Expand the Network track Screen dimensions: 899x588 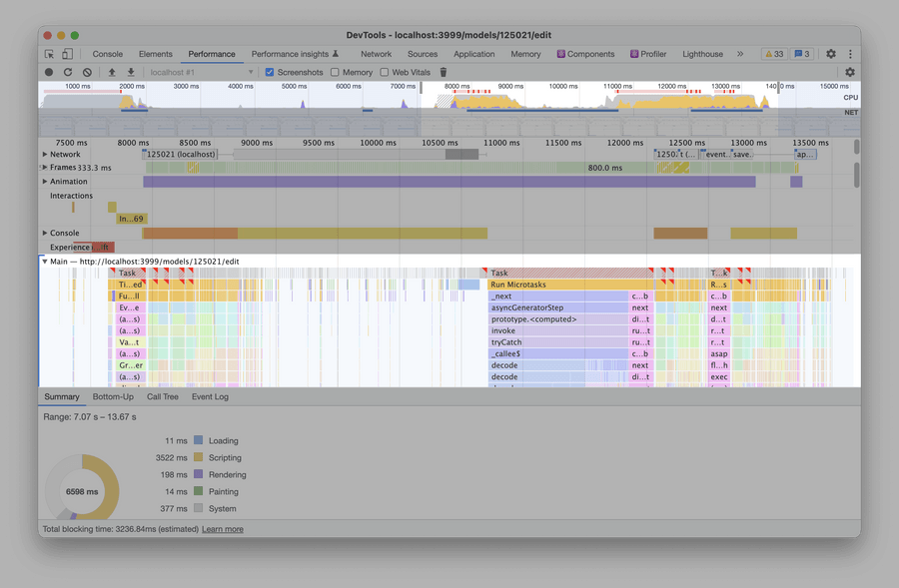[45, 155]
